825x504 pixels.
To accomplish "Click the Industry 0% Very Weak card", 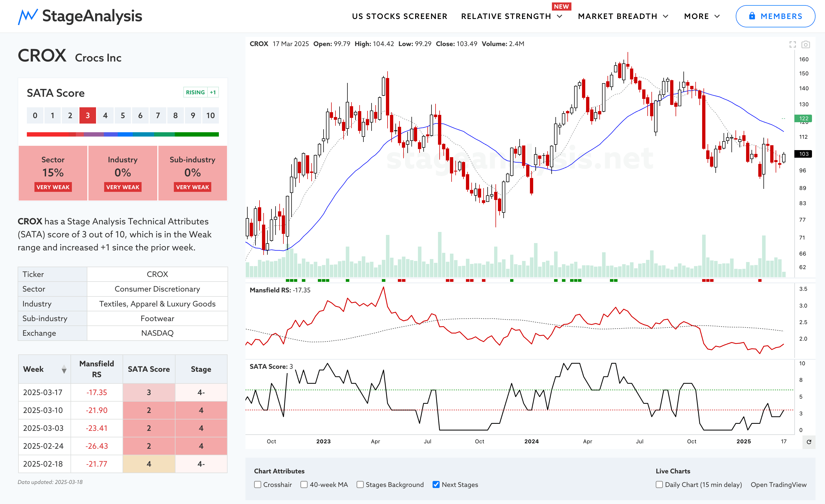I will point(123,173).
